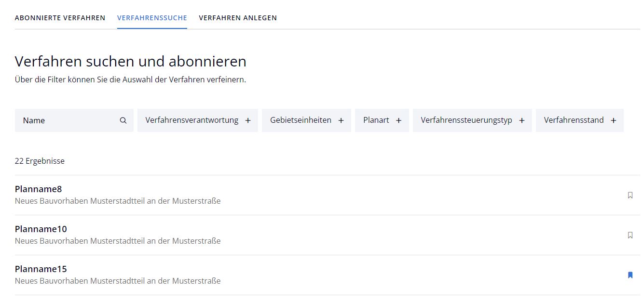Screen dimensions: 644x301
Task: Click the plus icon on the Gebietseinheiten filter
Action: pyautogui.click(x=341, y=120)
